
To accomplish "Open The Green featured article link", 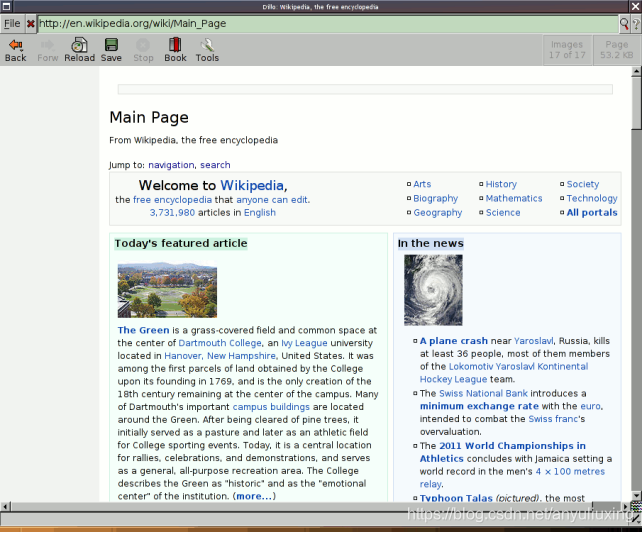I will click(143, 330).
